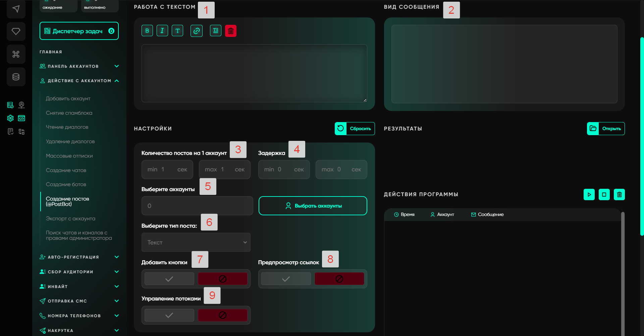The width and height of the screenshot is (644, 336).
Task: Enable 'Управление потоками' checkmark option
Action: (x=169, y=315)
